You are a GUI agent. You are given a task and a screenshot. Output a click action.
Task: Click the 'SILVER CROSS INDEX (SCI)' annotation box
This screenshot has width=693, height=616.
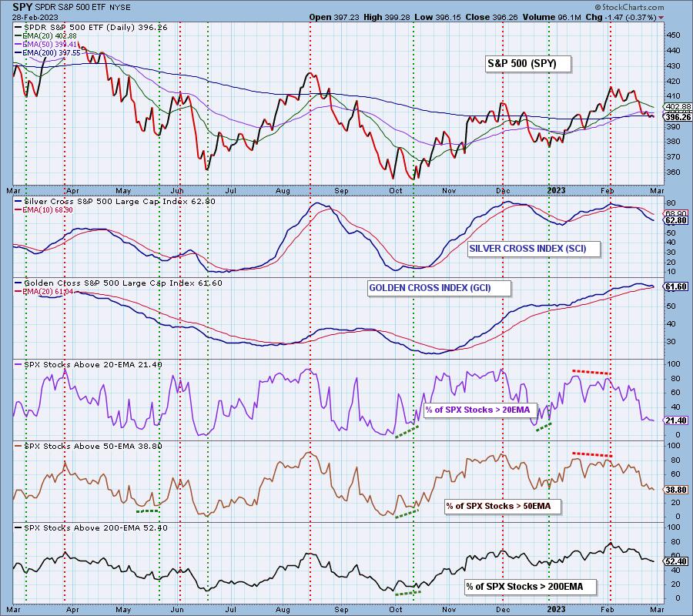coord(534,249)
